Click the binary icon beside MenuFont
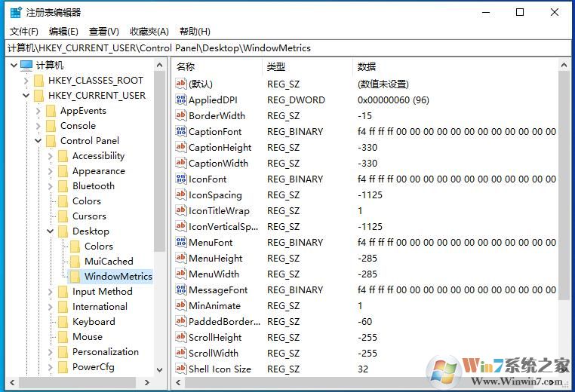This screenshot has height=392, width=575. tap(181, 242)
